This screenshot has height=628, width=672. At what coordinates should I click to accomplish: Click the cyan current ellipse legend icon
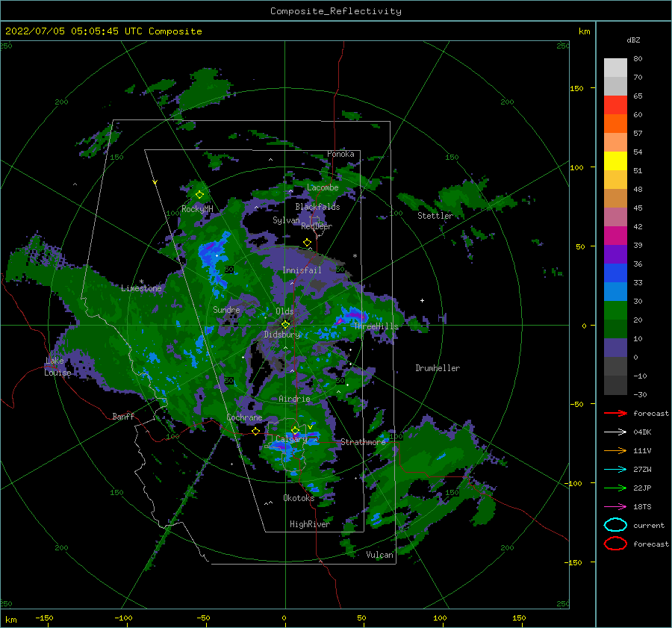point(615,525)
